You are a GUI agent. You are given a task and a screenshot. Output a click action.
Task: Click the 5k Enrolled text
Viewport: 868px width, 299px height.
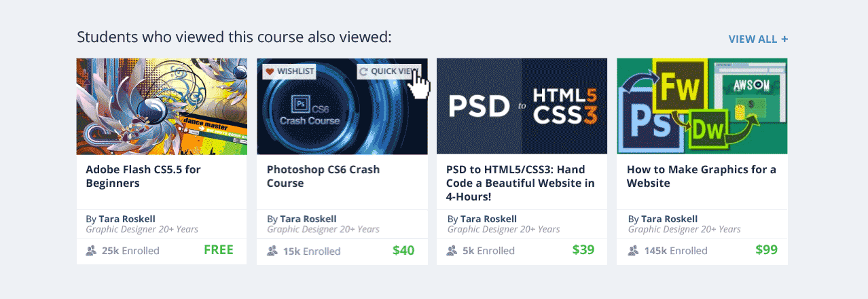(x=489, y=251)
